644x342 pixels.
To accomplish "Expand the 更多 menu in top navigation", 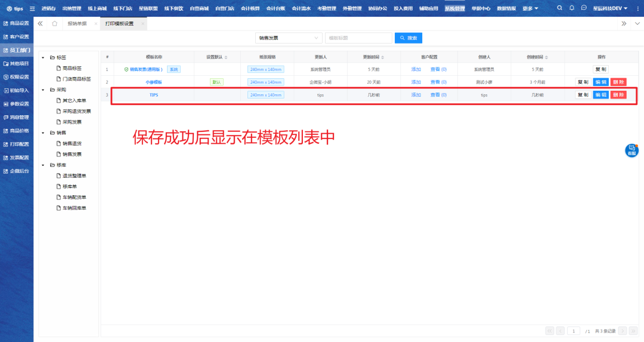I will (x=530, y=8).
